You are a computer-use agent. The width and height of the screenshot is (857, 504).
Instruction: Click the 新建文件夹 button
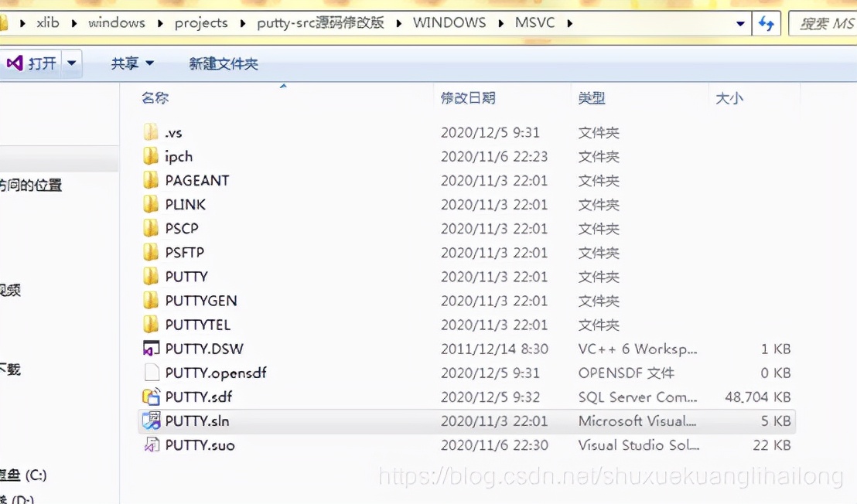pos(223,63)
